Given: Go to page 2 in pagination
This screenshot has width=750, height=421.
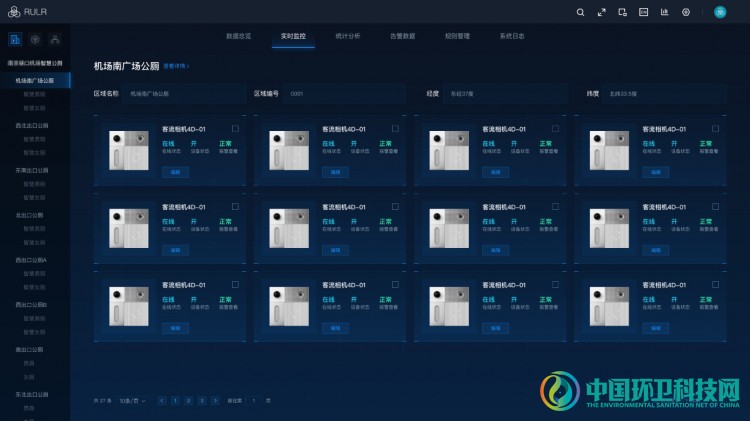Looking at the screenshot, I should click(188, 400).
